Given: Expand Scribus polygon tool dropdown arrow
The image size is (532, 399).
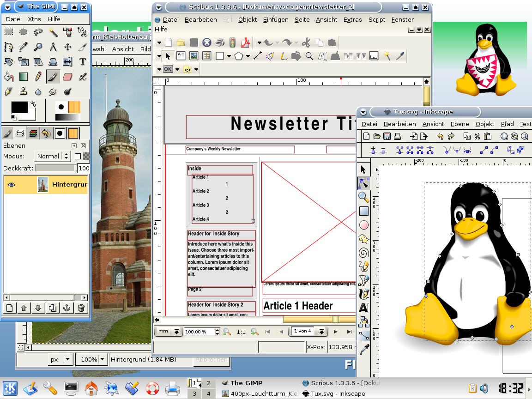Looking at the screenshot, I should coord(248,56).
